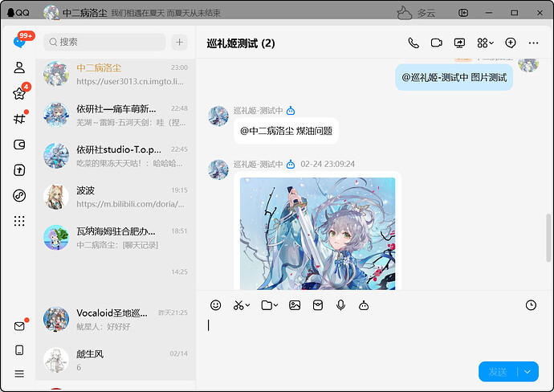Expand send options arrow beside Send
554x392 pixels.
tap(528, 371)
